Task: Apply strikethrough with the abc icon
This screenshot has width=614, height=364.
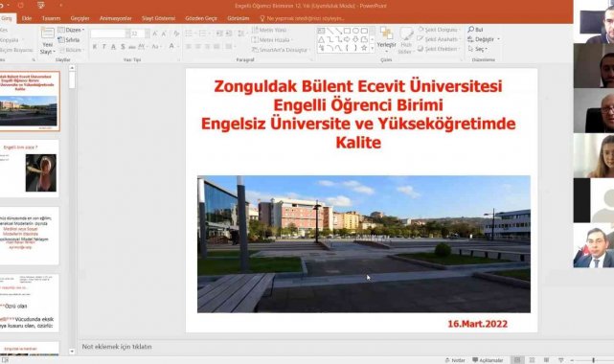Action: point(132,47)
